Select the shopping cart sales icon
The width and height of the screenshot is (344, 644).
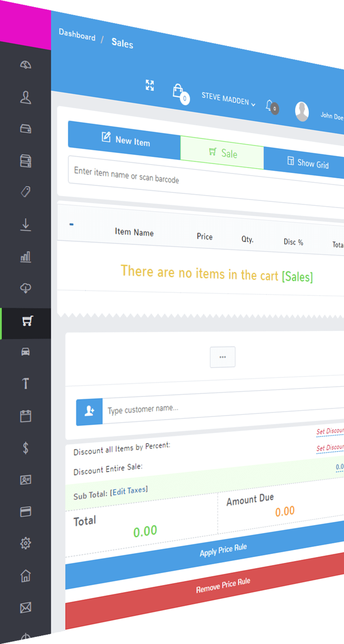pos(27,321)
